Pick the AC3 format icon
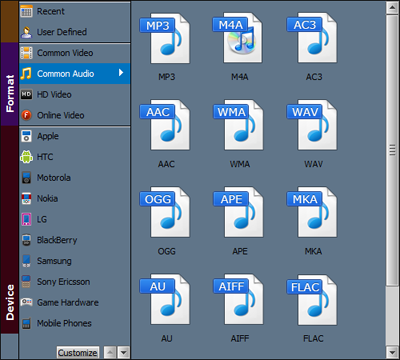The height and width of the screenshot is (360, 400). pos(312,38)
